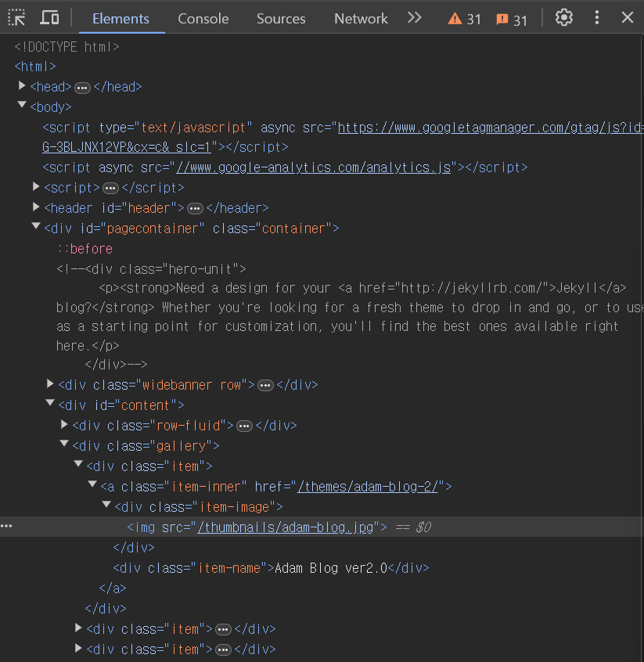Open the google-analytics analytics.js link
This screenshot has height=662, width=644.
(313, 167)
